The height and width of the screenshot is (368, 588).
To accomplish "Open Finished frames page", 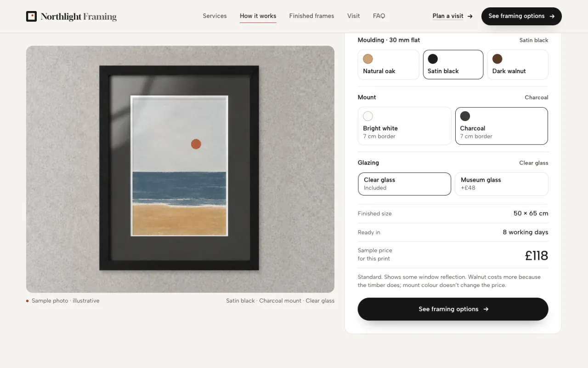I will [x=312, y=16].
